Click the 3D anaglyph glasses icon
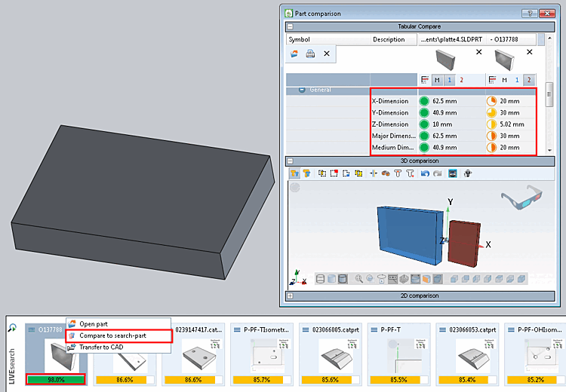Image resolution: width=566 pixels, height=392 pixels. click(x=521, y=197)
